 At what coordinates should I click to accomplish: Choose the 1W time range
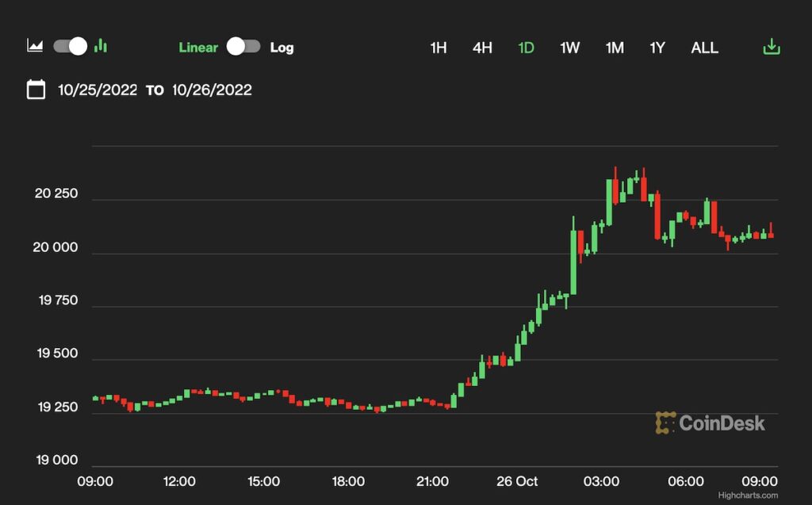(569, 48)
